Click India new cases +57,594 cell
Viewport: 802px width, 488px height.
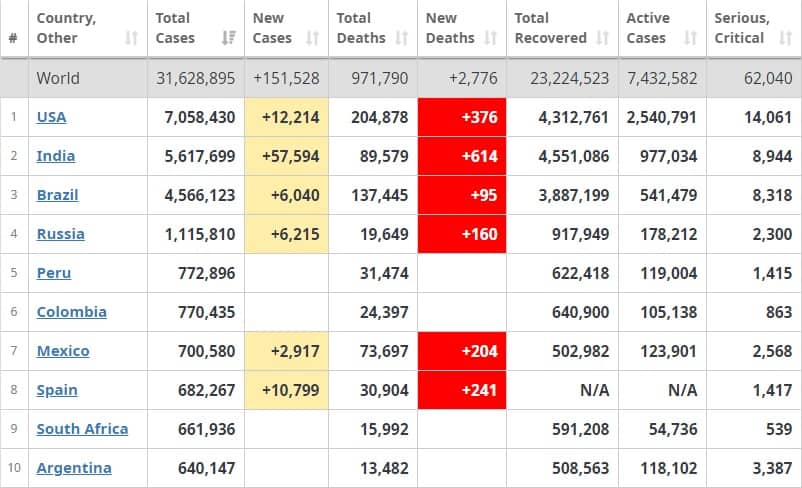pyautogui.click(x=286, y=156)
